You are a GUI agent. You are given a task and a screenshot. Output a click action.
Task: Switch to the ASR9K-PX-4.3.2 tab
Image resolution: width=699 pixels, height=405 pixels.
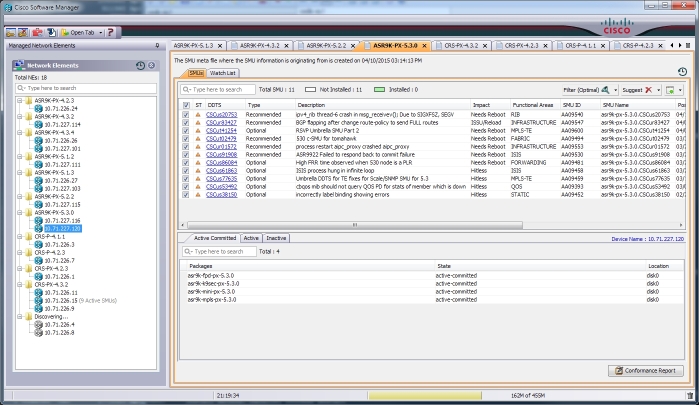click(260, 45)
